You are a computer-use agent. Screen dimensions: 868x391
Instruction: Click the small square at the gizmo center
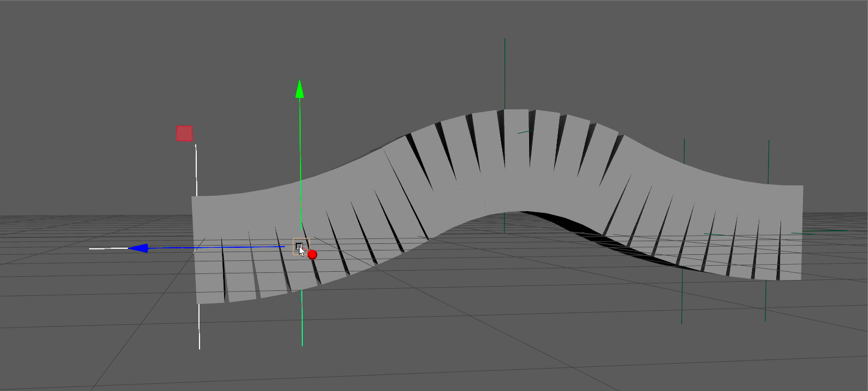point(299,246)
